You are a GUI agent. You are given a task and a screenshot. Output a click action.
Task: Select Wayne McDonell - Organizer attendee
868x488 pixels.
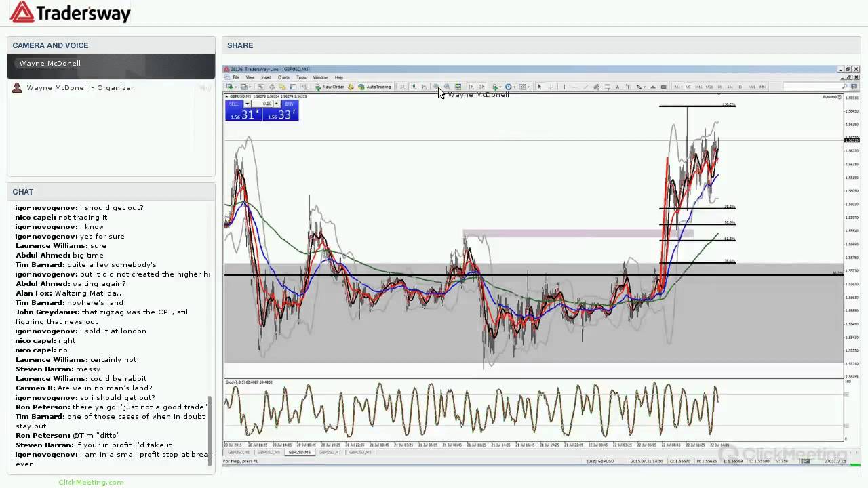pos(80,87)
